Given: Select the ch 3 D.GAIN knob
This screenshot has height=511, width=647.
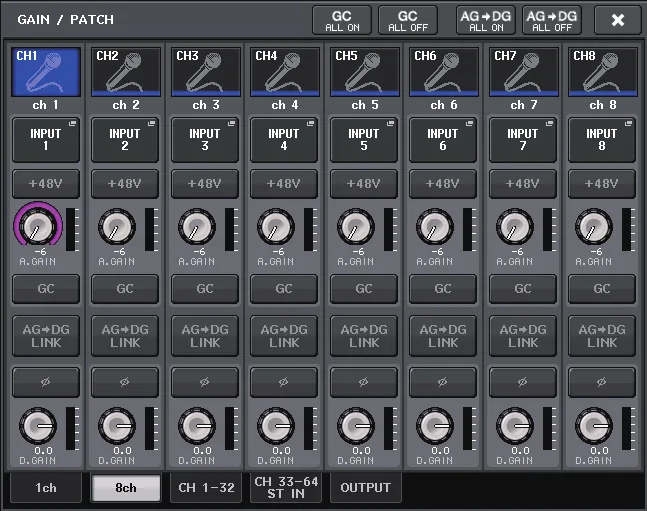Looking at the screenshot, I should (197, 426).
